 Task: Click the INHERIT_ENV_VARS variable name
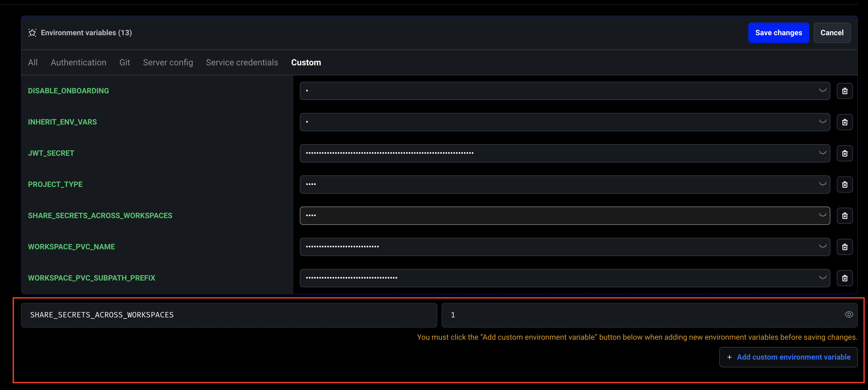click(62, 122)
